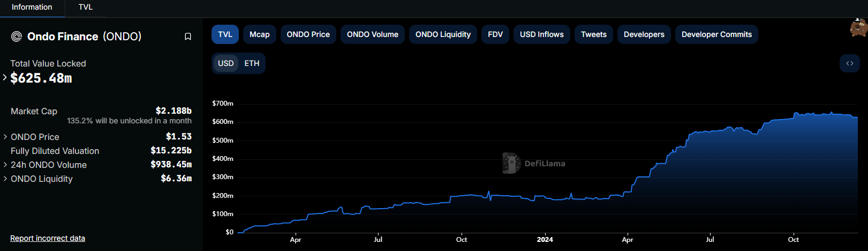Viewport: 868px width, 251px height.
Task: Expand the Total Value Locked breakdown
Action: pos(5,77)
